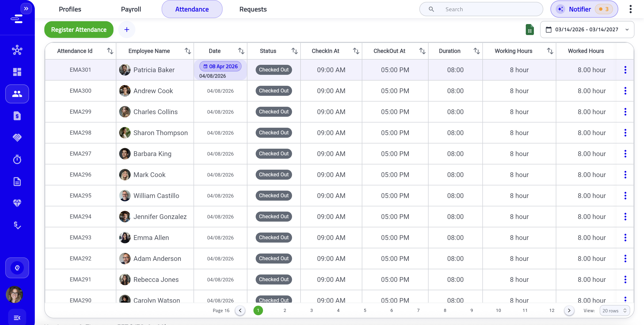This screenshot has height=325, width=644.
Task: Switch to the Requests tab
Action: (253, 9)
